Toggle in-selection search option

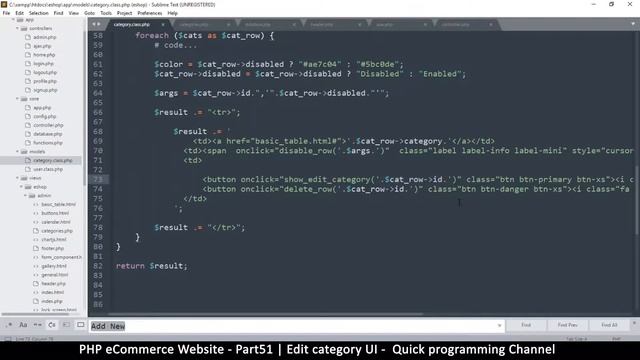pos(66,325)
